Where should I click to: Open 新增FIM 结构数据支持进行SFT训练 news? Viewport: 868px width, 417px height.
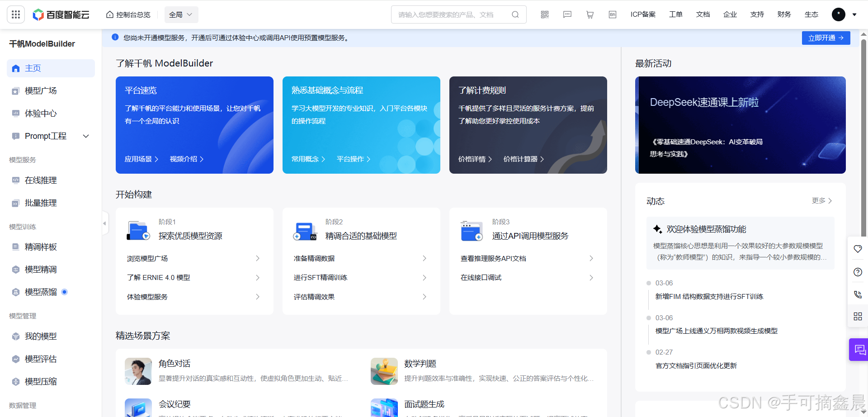709,297
